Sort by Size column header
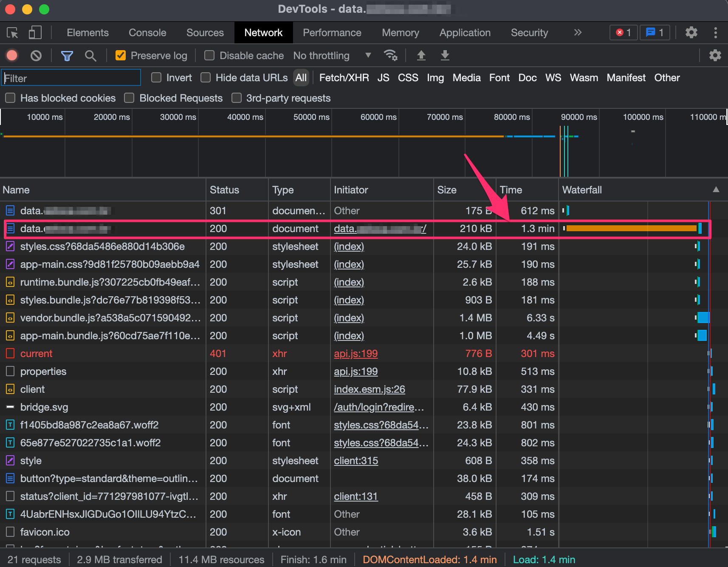Image resolution: width=728 pixels, height=567 pixels. [465, 190]
